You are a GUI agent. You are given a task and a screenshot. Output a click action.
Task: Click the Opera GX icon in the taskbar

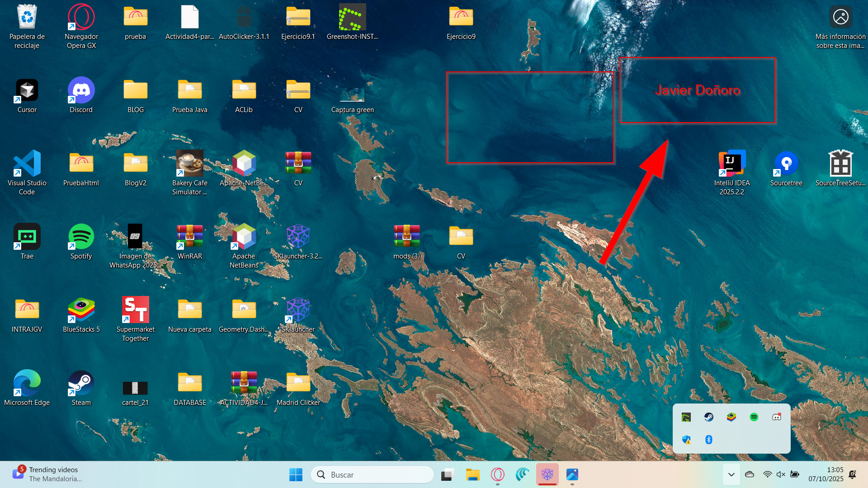tap(497, 474)
